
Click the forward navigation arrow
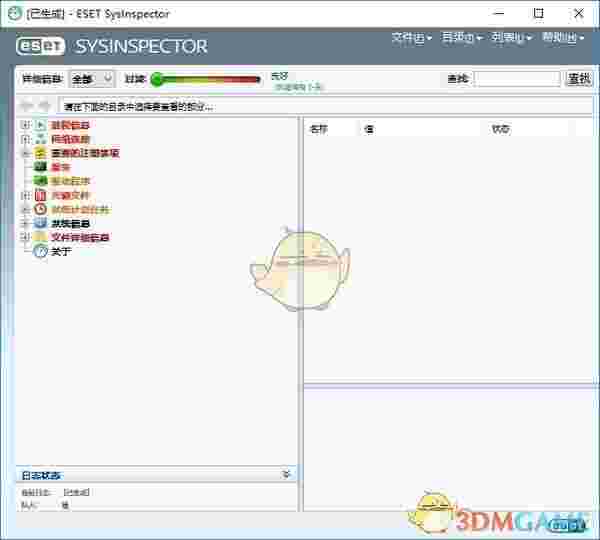(x=44, y=106)
